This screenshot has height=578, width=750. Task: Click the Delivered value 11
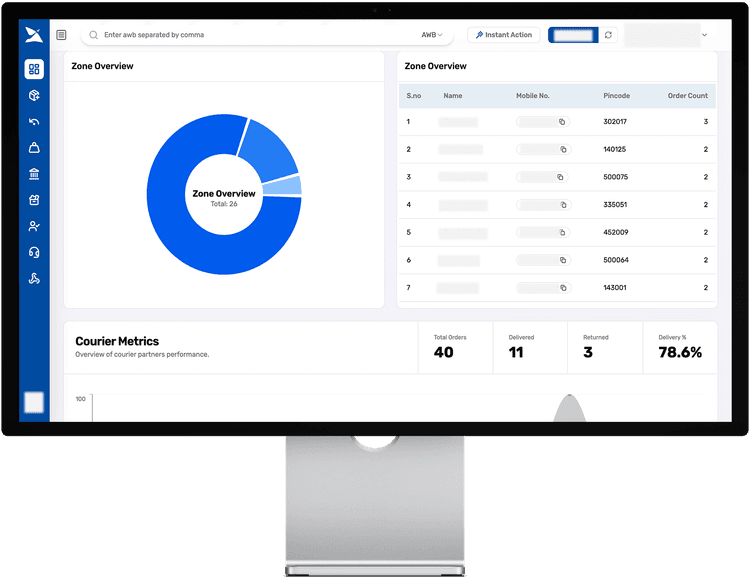[x=516, y=353]
